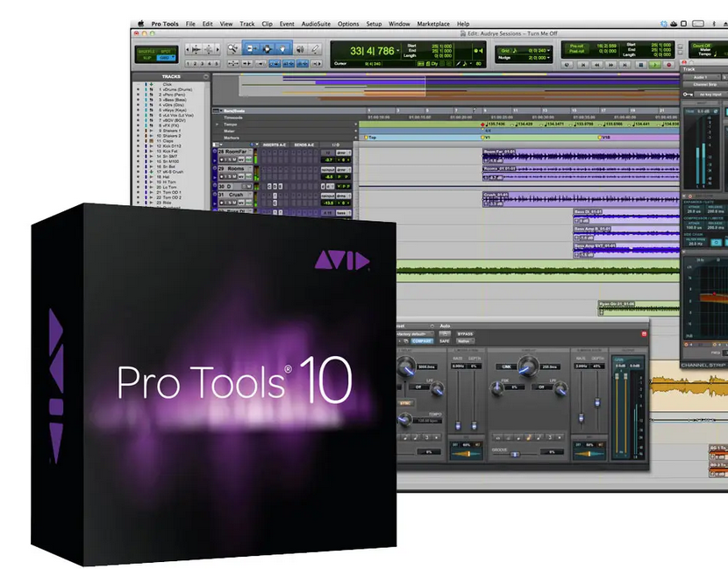Screen dimensions: 728x569
Task: Open the File menu
Action: coord(190,24)
